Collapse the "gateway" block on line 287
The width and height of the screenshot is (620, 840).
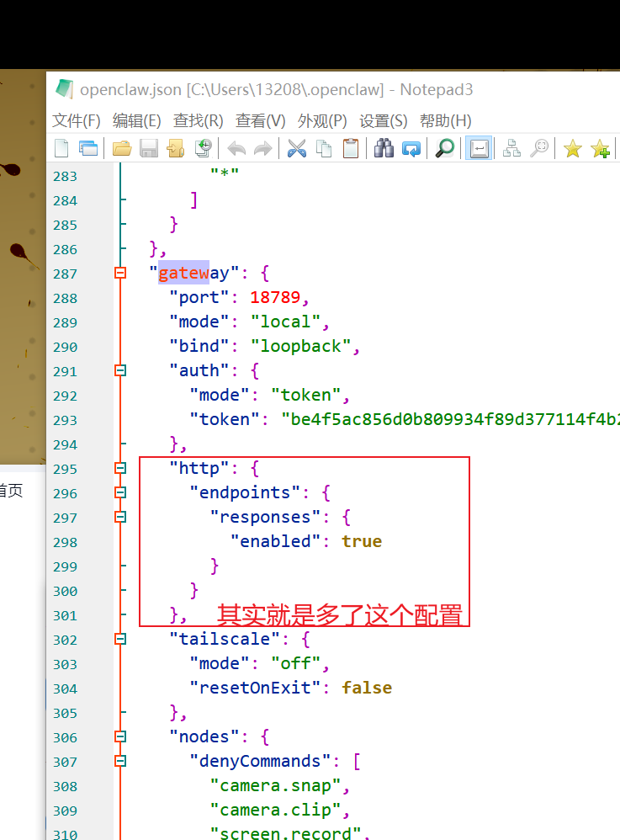(120, 274)
